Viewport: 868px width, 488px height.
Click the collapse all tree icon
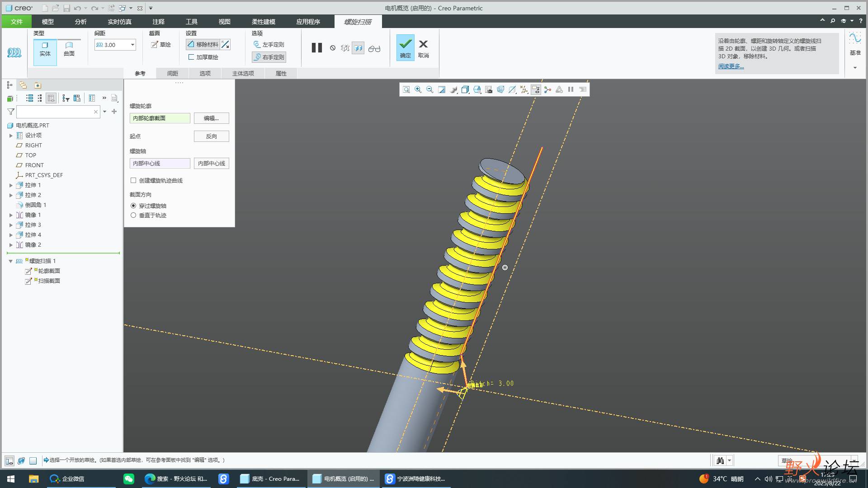coord(40,98)
